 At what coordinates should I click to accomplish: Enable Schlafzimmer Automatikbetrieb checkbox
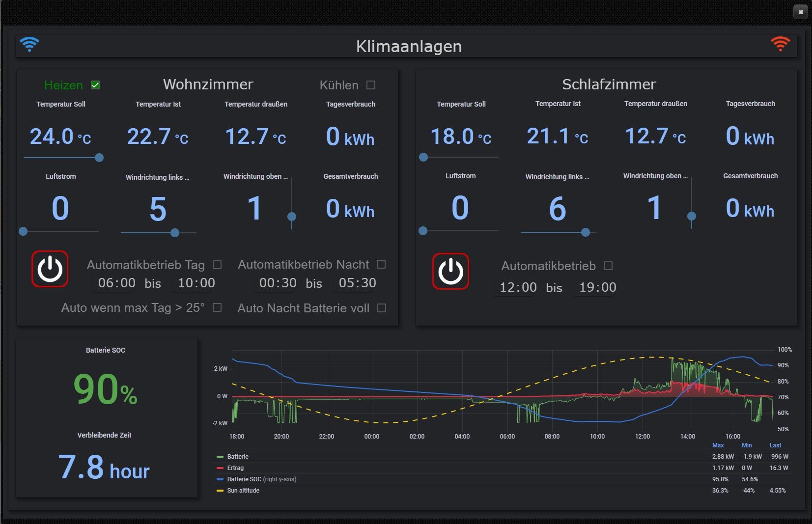608,266
